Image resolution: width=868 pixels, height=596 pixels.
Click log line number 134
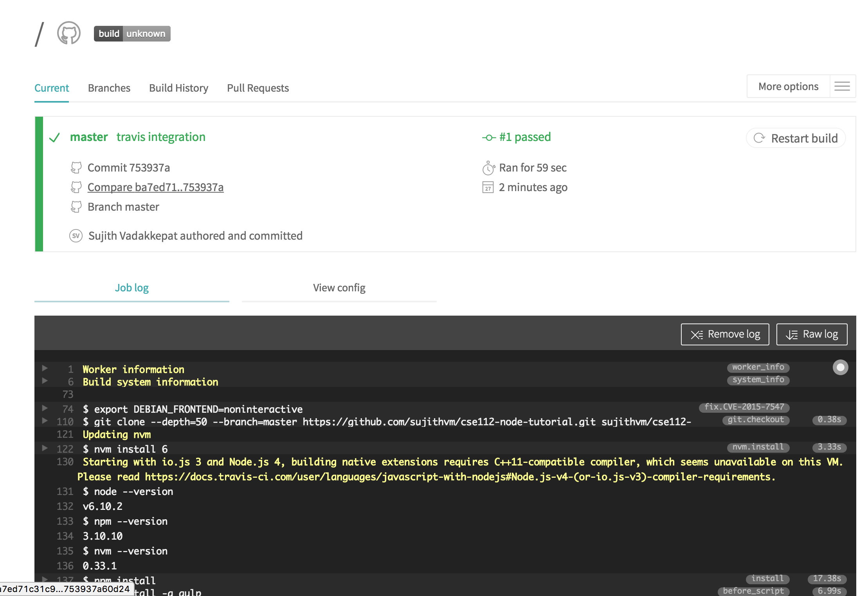[x=65, y=536]
